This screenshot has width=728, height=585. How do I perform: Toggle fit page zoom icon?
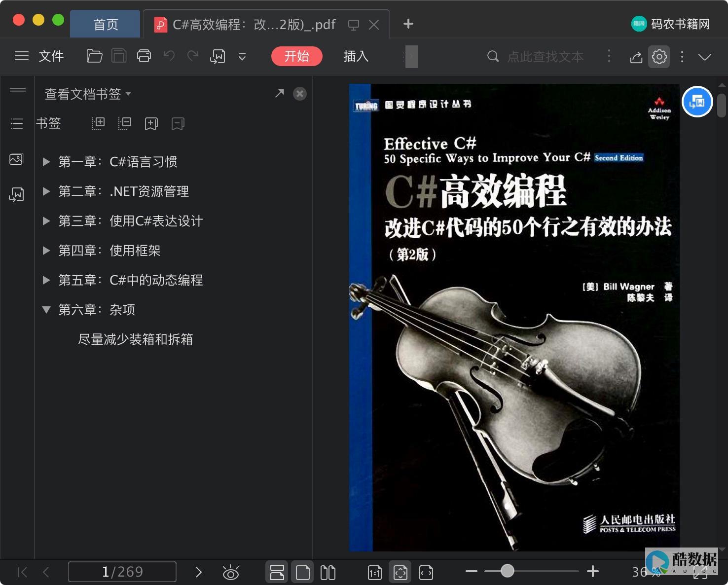pyautogui.click(x=400, y=572)
